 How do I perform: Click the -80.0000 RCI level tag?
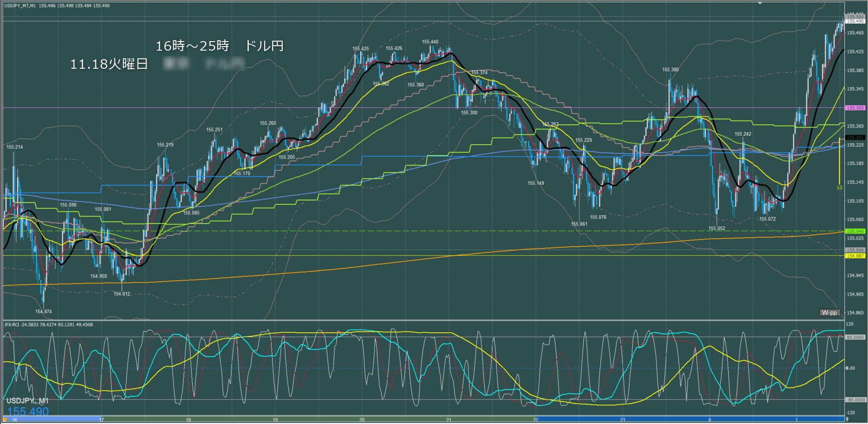click(x=855, y=400)
